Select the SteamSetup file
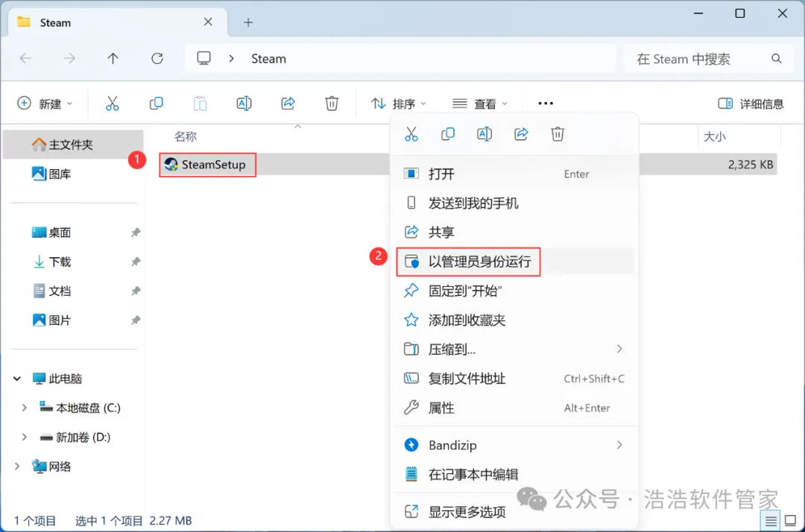805x532 pixels. coord(206,165)
